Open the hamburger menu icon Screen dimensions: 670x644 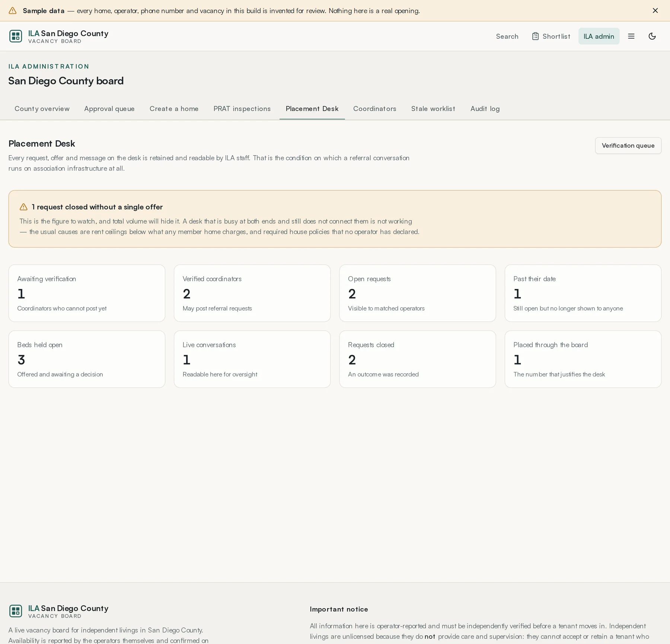pos(631,36)
